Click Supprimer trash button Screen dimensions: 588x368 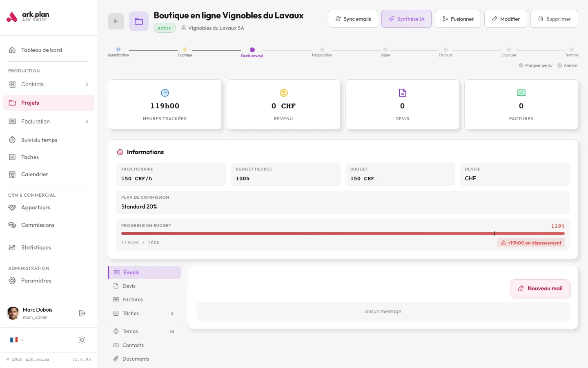coord(554,19)
